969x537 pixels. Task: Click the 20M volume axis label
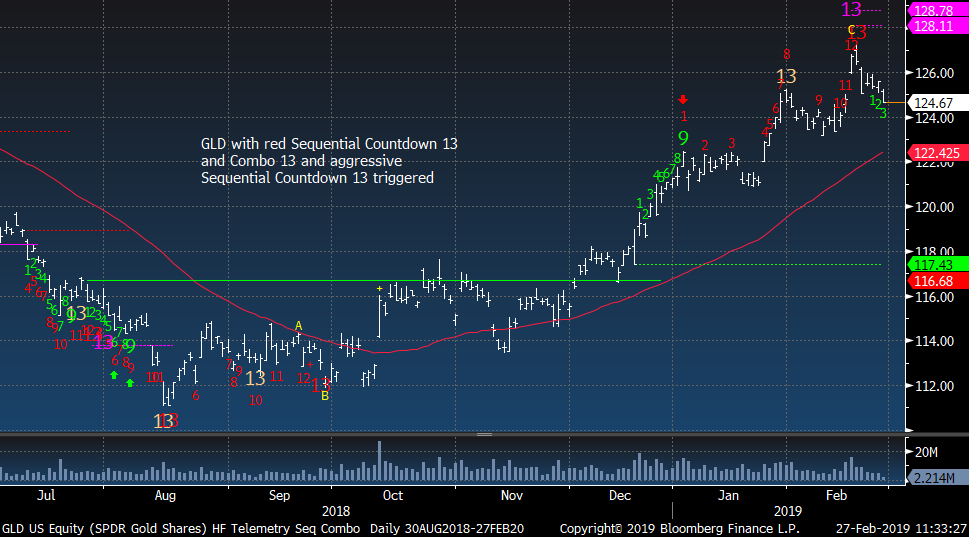point(926,452)
